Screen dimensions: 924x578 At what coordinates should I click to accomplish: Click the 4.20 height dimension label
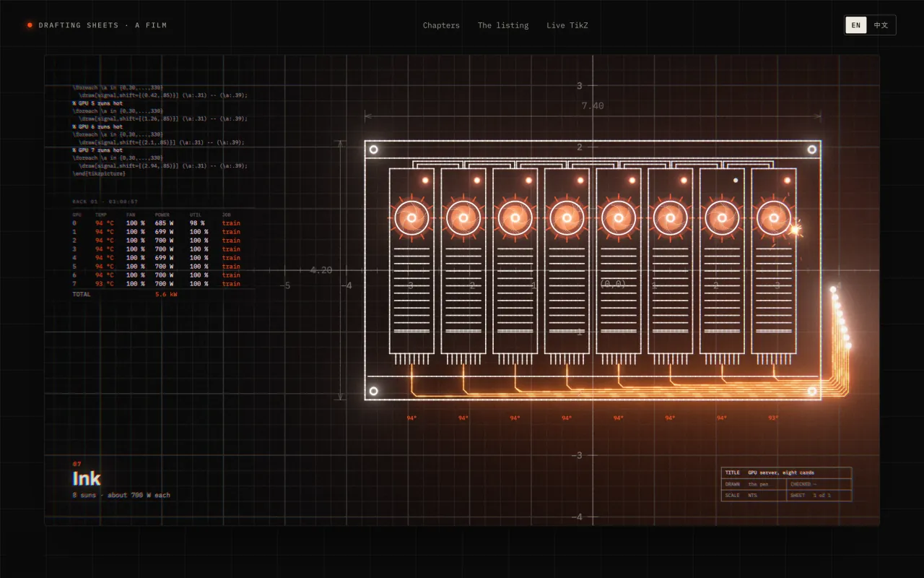pos(321,270)
